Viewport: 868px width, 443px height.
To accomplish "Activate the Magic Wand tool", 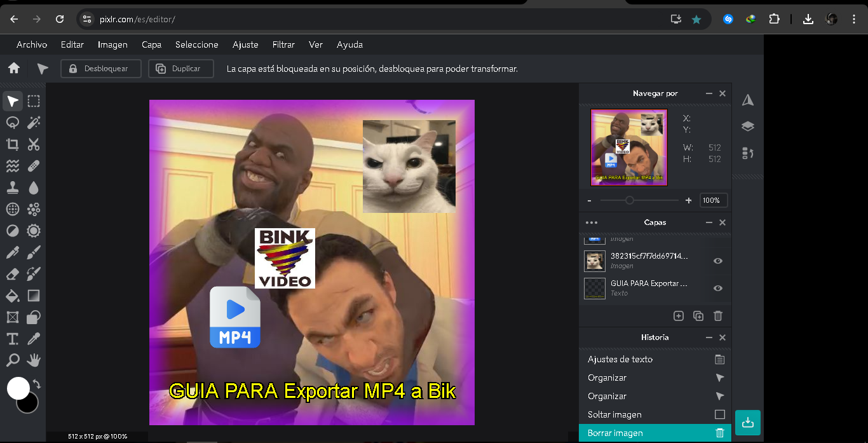I will pyautogui.click(x=34, y=123).
